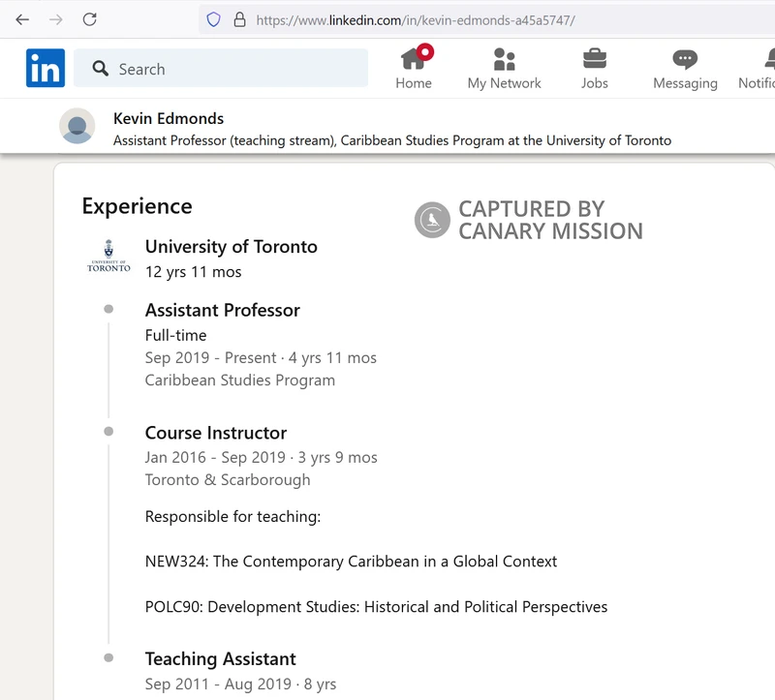The width and height of the screenshot is (775, 700).
Task: Reload the page with the refresh icon
Action: pos(89,19)
